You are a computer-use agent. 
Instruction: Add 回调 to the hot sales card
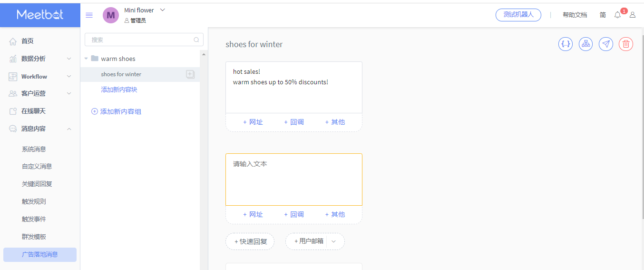[294, 122]
